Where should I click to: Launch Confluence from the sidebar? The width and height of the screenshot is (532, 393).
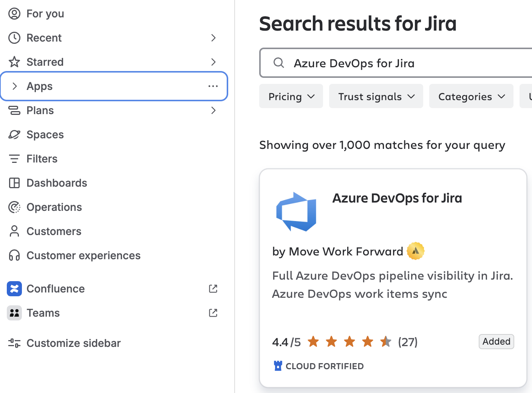(56, 289)
